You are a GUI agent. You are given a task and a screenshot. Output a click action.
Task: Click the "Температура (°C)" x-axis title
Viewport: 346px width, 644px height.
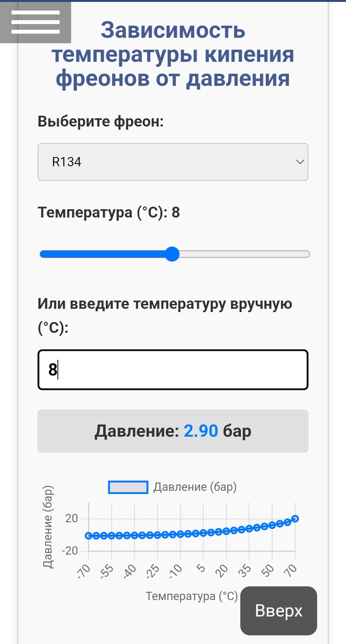pos(191,596)
